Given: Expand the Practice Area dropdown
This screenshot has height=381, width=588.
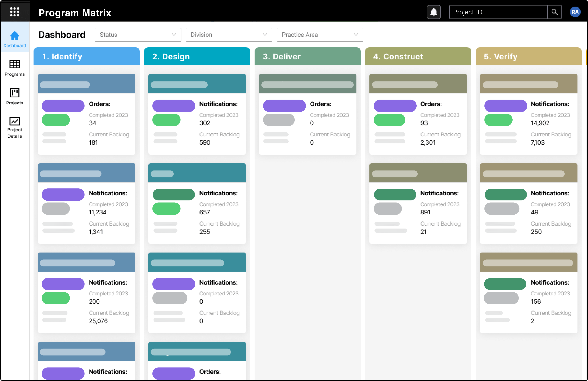Looking at the screenshot, I should (x=319, y=35).
